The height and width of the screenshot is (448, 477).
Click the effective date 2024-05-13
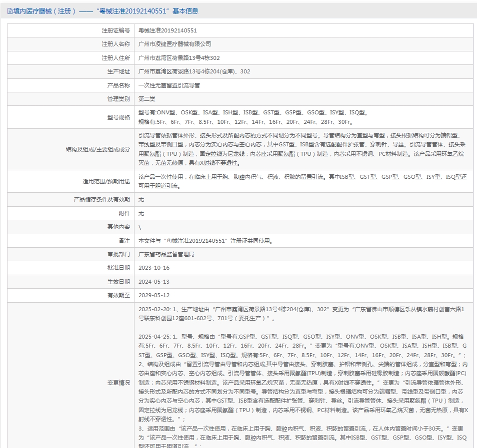point(154,282)
